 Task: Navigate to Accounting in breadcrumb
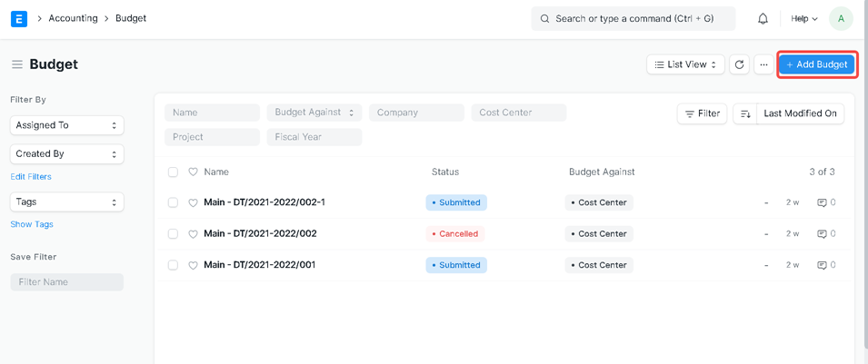[x=73, y=18]
